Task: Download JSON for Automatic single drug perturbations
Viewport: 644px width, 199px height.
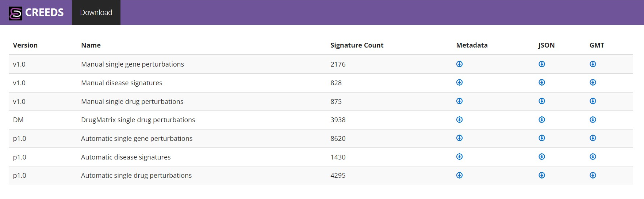Action: click(542, 175)
